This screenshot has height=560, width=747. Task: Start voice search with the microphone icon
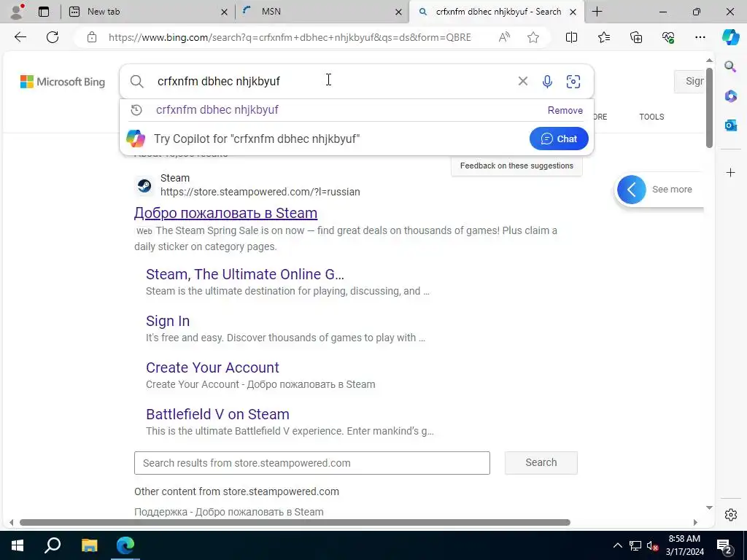[547, 82]
